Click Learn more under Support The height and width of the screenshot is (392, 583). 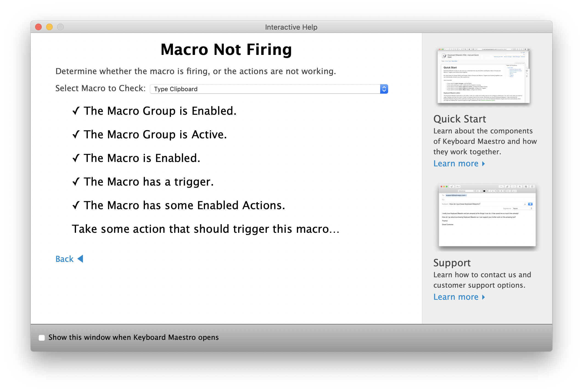coord(456,297)
